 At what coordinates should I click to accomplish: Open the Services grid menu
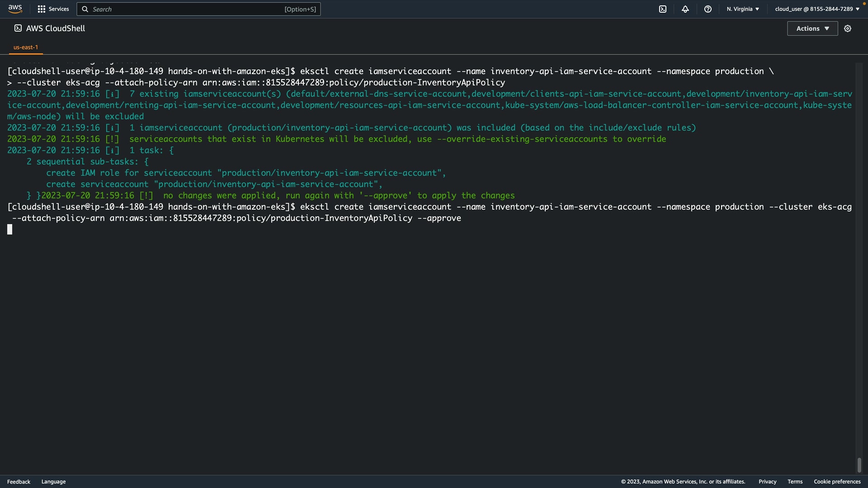[42, 9]
